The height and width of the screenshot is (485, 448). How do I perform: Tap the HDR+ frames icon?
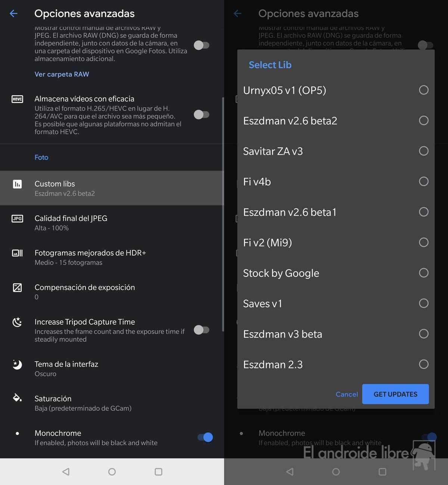17,253
